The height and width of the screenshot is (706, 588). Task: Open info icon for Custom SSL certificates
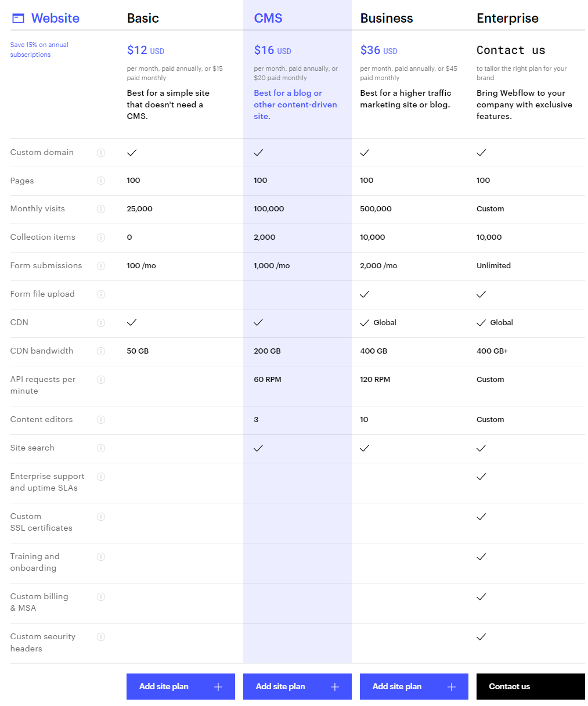coord(101,517)
